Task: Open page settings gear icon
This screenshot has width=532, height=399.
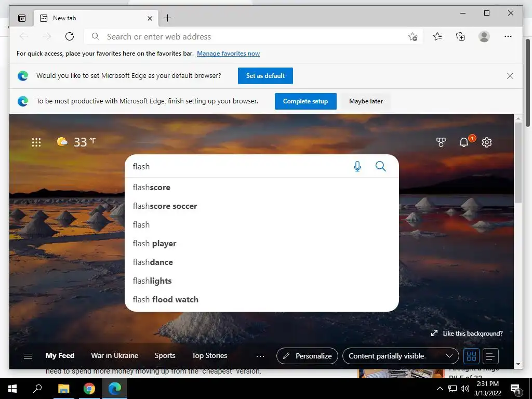Action: coord(486,142)
